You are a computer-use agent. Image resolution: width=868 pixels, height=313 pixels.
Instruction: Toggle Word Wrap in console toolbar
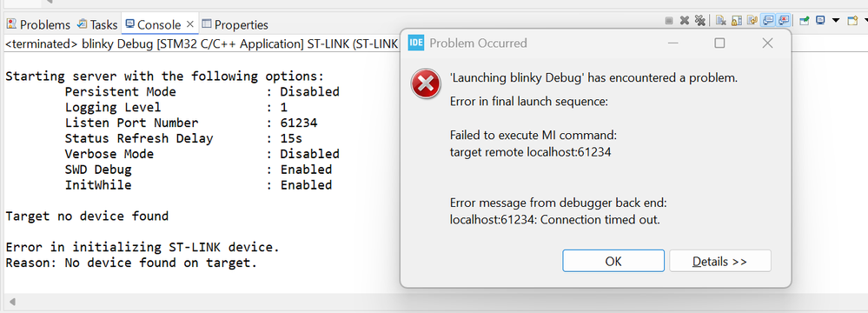(752, 21)
